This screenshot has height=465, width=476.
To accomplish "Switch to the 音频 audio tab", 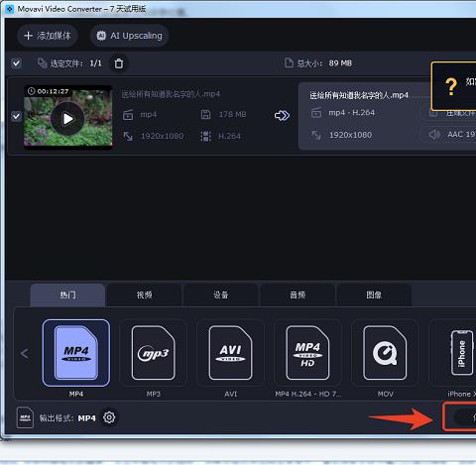I will tap(297, 294).
